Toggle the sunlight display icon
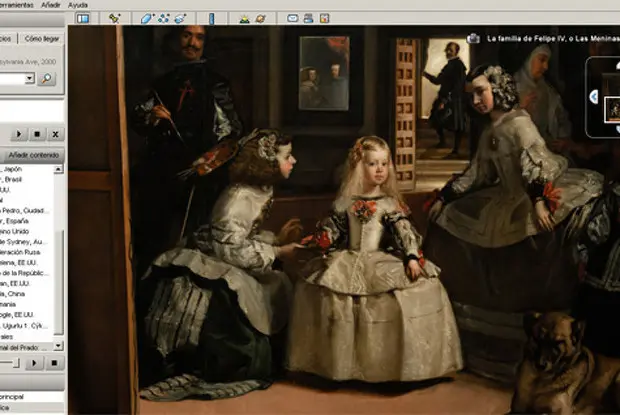The width and height of the screenshot is (620, 415). point(244,19)
